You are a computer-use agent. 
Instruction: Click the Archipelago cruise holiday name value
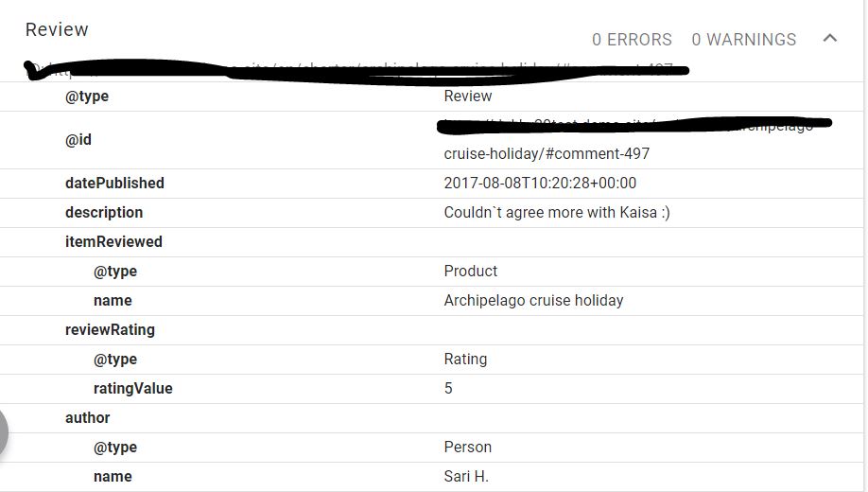click(x=533, y=301)
